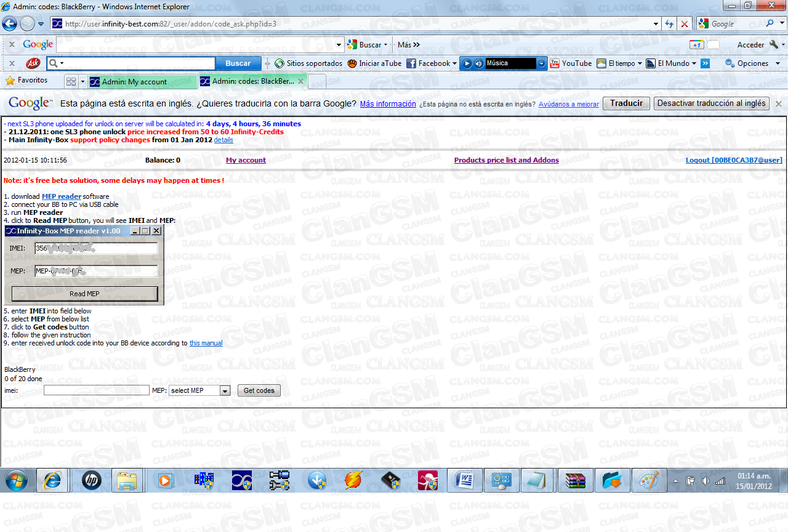
Task: Open the HP taskbar icon
Action: (x=90, y=480)
